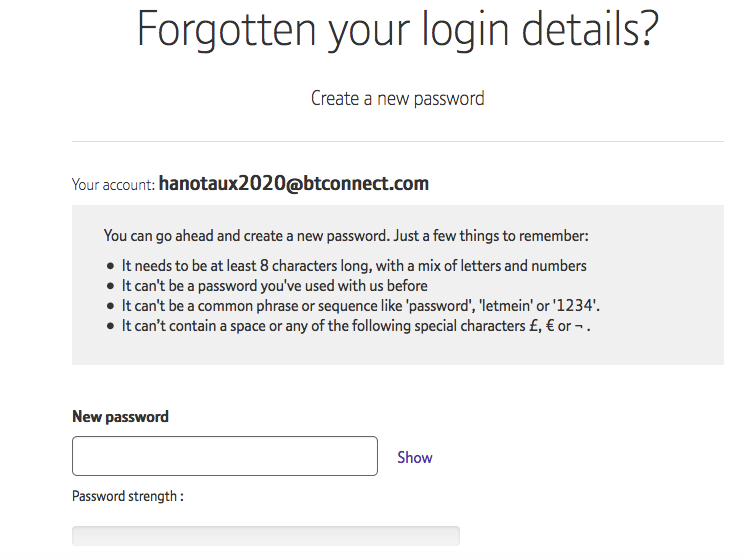Click the bullet before the 8 characters rule
Viewport: 749px width, 558px height.
110,267
